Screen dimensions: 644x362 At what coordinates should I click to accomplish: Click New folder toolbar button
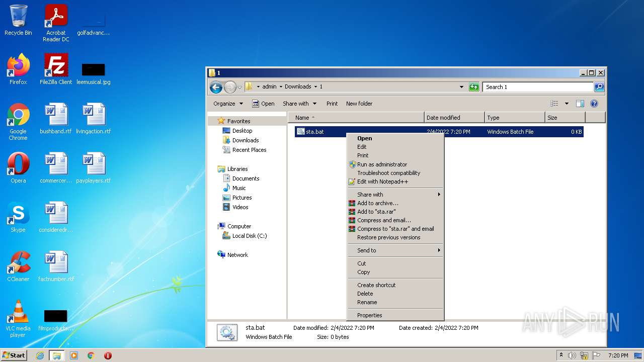tap(359, 104)
